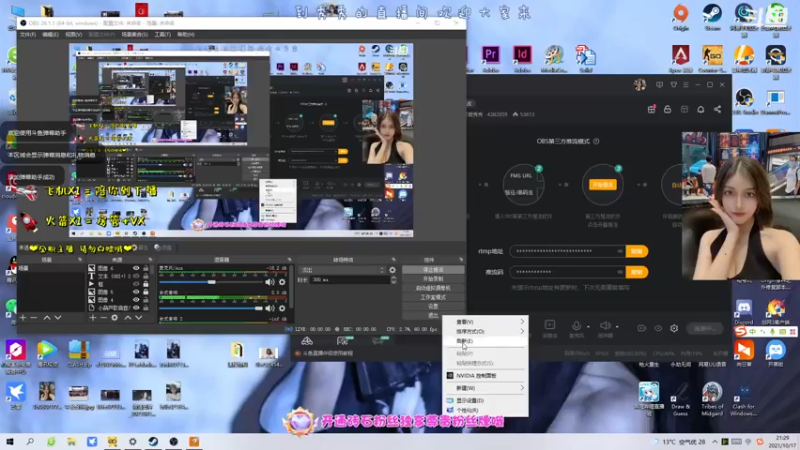Open notifications bell in Douyu streaming window
The height and width of the screenshot is (450, 800).
[701, 109]
